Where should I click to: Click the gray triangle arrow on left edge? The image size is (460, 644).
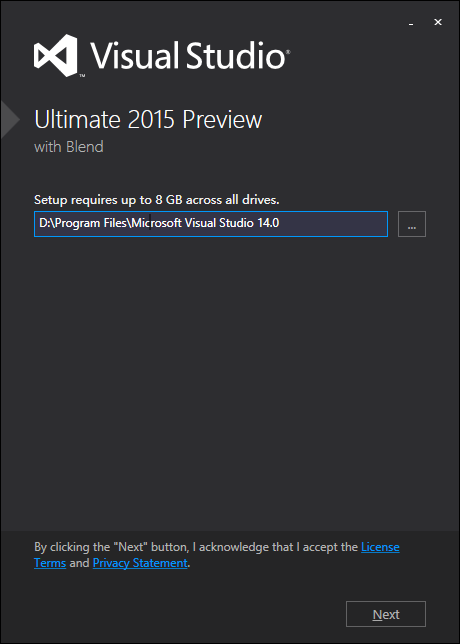pos(10,120)
